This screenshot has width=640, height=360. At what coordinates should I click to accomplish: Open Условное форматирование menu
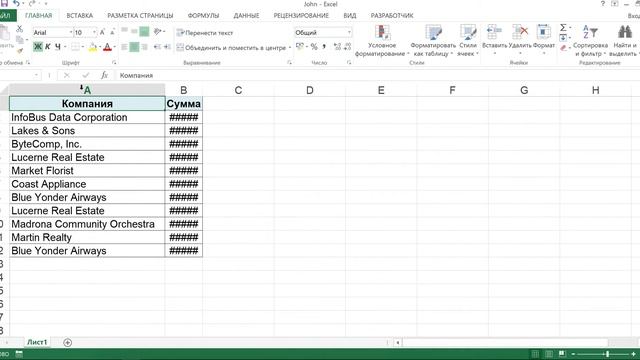click(x=382, y=41)
